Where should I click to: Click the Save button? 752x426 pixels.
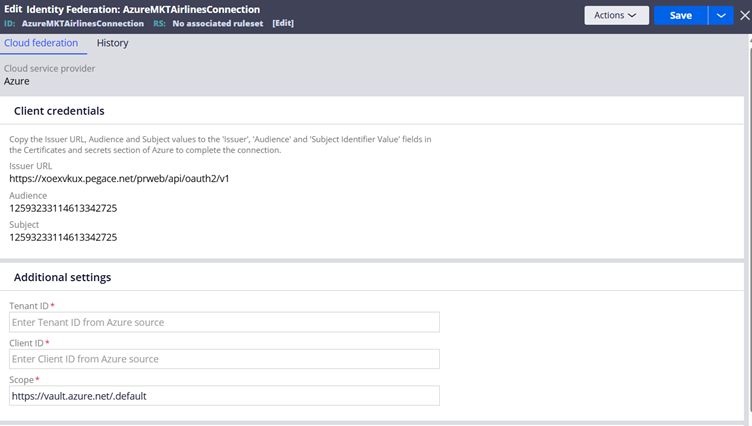coord(680,15)
